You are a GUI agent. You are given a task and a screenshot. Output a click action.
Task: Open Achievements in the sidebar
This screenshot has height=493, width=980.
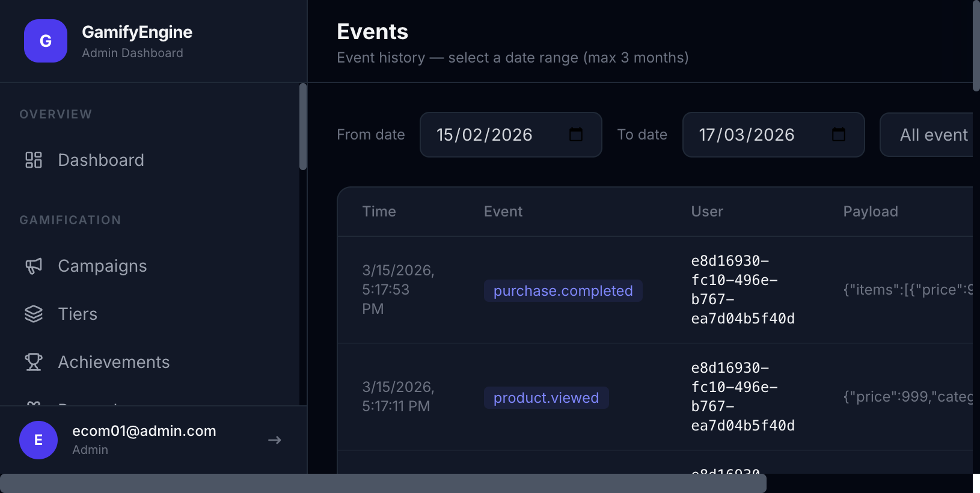tap(114, 362)
